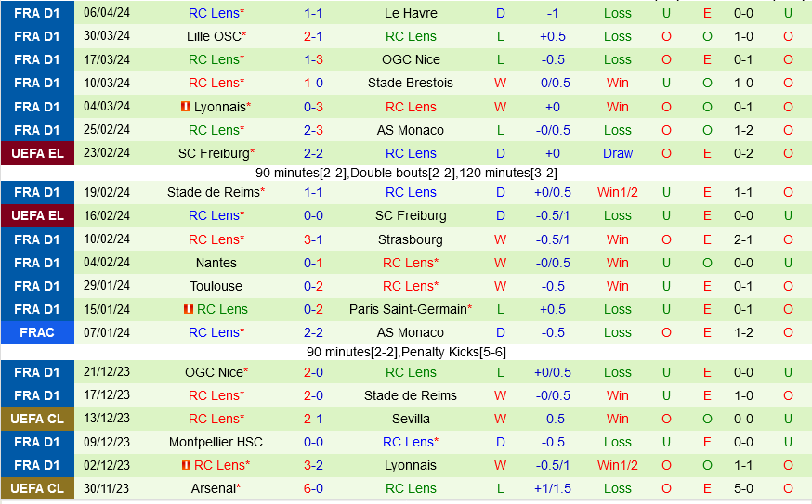Viewport: 812px width, 504px height.
Task: Open the 6-0 score for Arsenal match
Action: coord(313,488)
